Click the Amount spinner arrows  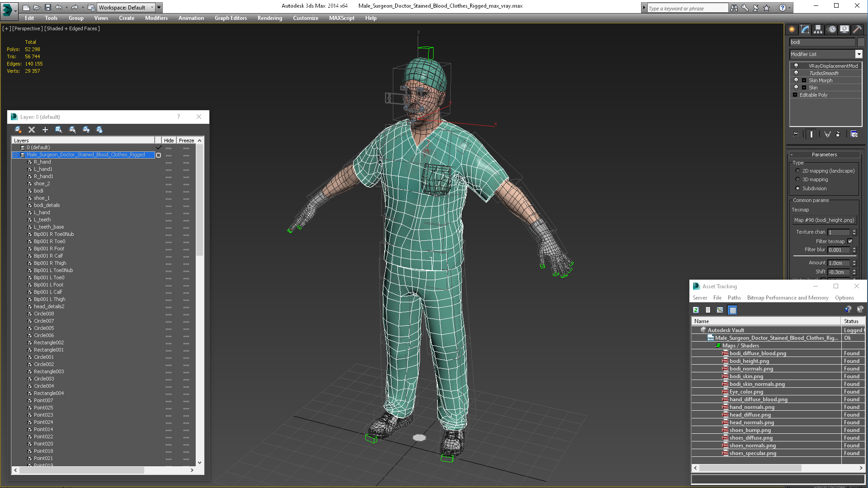click(x=854, y=263)
